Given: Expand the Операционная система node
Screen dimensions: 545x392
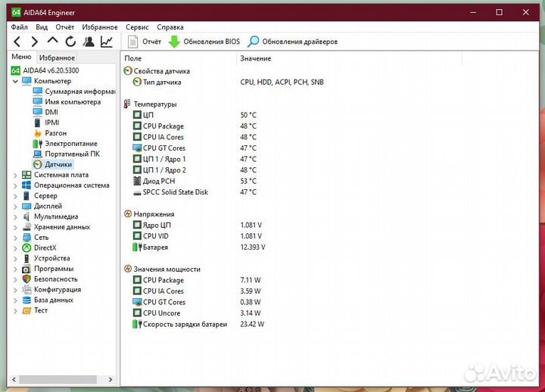Looking at the screenshot, I should pos(15,185).
